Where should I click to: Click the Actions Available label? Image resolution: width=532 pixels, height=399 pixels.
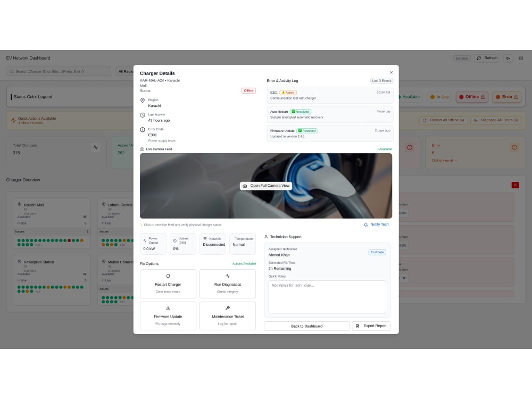pyautogui.click(x=244, y=264)
